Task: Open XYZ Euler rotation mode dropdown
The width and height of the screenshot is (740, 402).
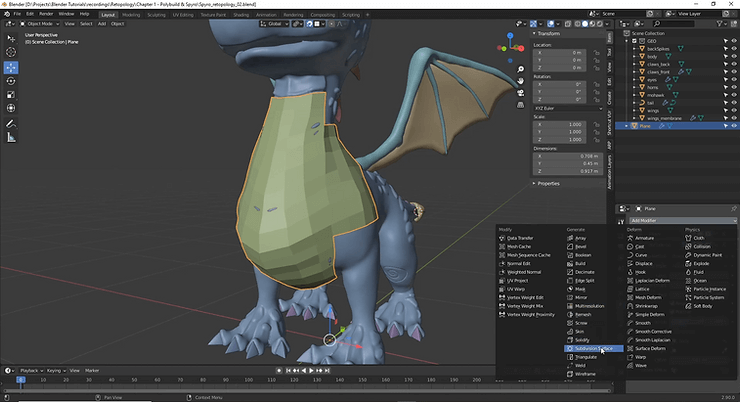Action: (568, 109)
